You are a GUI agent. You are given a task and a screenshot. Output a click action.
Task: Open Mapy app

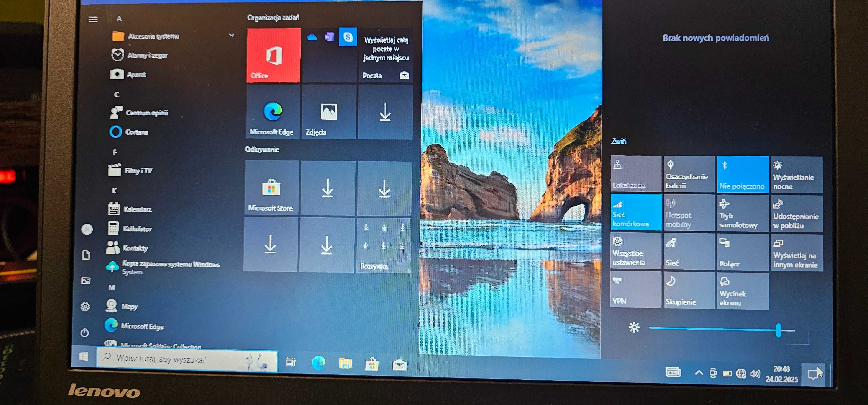click(121, 306)
